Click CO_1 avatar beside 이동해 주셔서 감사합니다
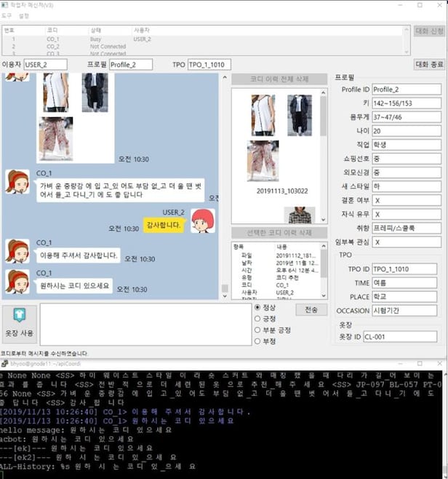Screen dimensions: 448x479 [x=17, y=251]
